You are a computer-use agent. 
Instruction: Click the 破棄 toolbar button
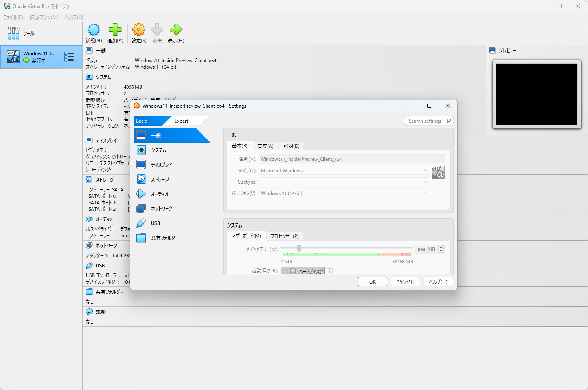157,33
